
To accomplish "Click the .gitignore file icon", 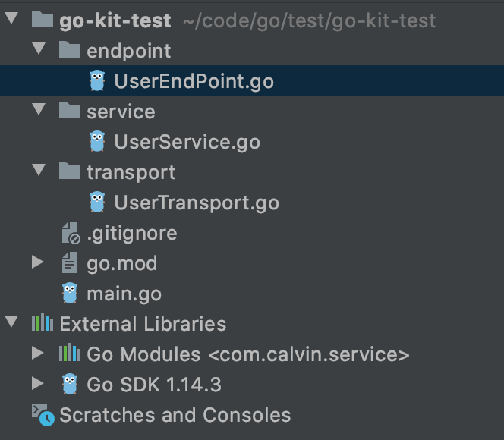I will pos(70,233).
